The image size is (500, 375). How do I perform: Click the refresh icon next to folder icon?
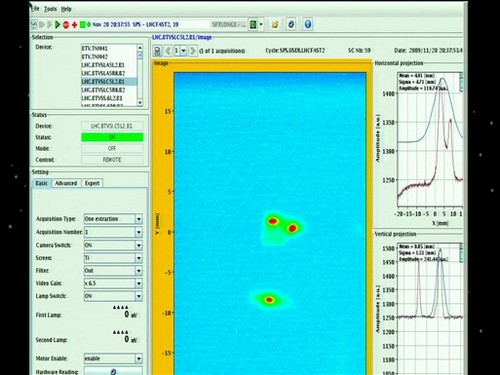[x=291, y=24]
